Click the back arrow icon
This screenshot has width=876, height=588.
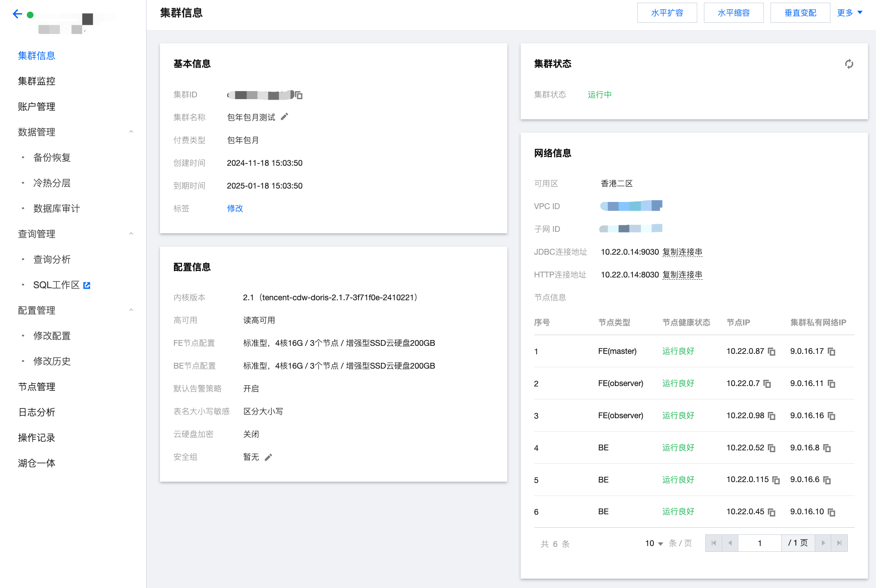click(17, 14)
